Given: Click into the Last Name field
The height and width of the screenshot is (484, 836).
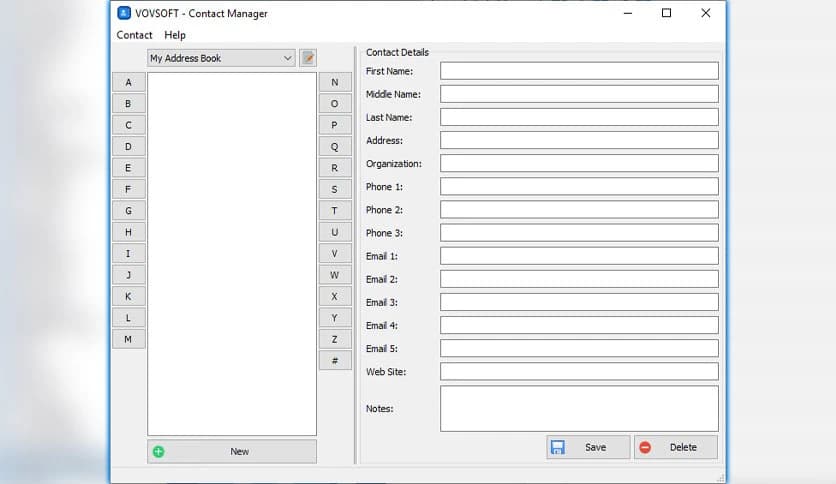Looking at the screenshot, I should 579,117.
